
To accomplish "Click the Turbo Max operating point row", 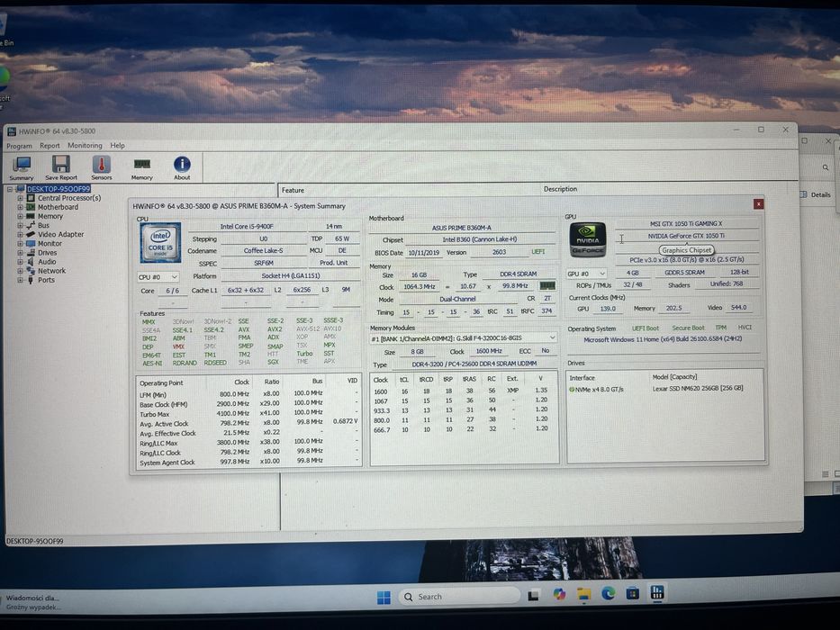I will [x=248, y=414].
